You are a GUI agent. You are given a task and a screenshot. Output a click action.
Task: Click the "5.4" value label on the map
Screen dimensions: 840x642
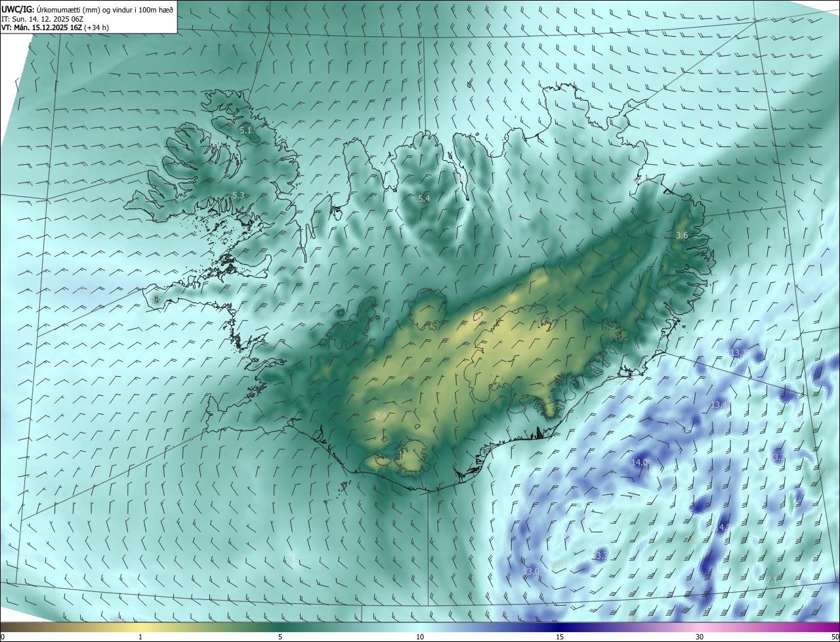click(x=424, y=198)
